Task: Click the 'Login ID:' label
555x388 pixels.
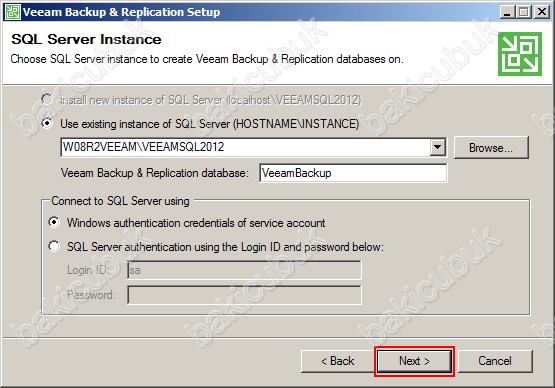Action: click(x=88, y=270)
